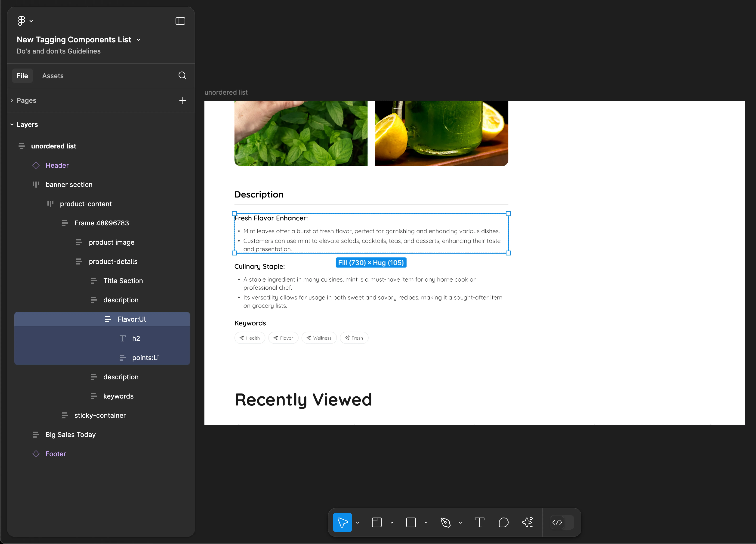Click the Description heading on canvas

coord(259,194)
